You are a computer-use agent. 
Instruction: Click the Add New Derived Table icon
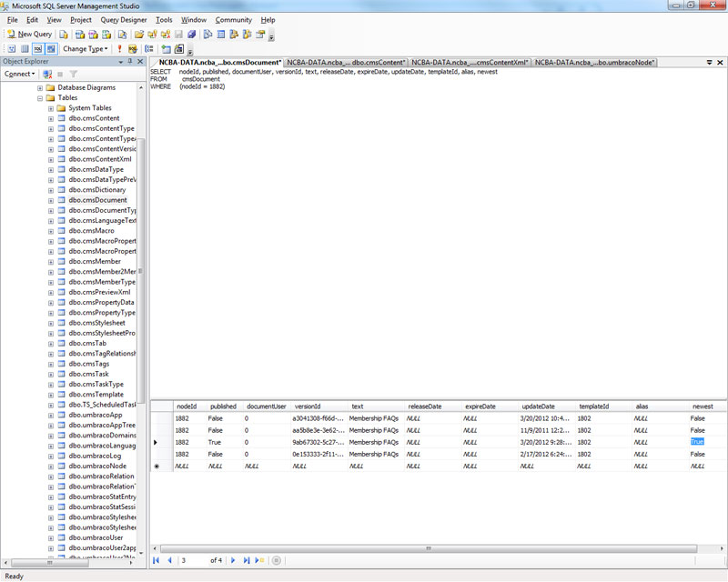pos(179,49)
